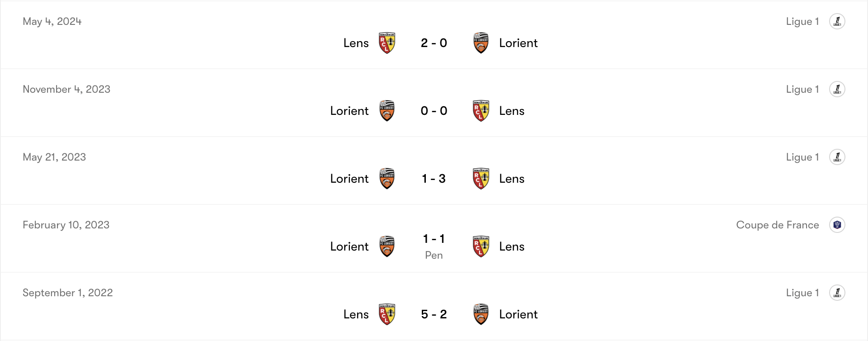Click the Ligue 1 badge on the May 21 row
This screenshot has width=868, height=341.
tap(838, 157)
